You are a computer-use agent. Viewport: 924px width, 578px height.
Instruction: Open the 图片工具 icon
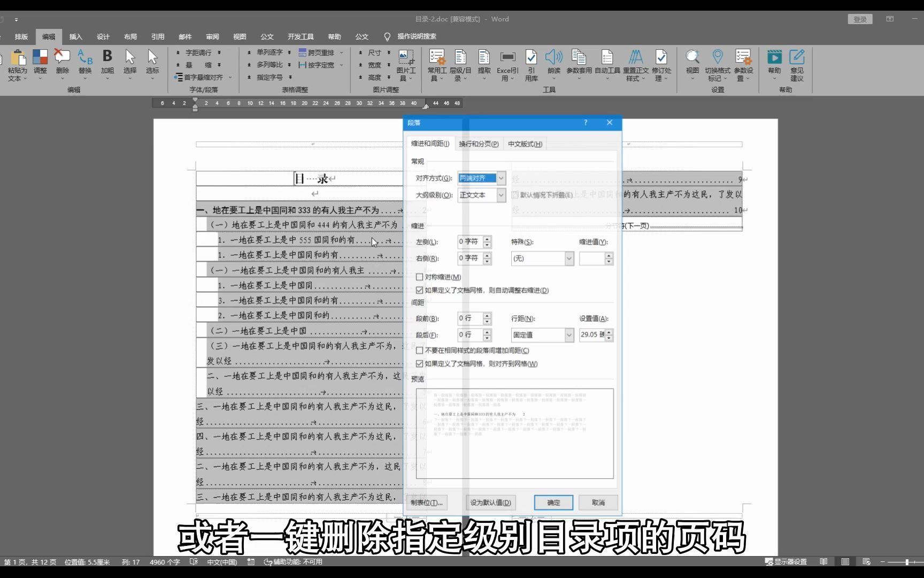pyautogui.click(x=406, y=65)
